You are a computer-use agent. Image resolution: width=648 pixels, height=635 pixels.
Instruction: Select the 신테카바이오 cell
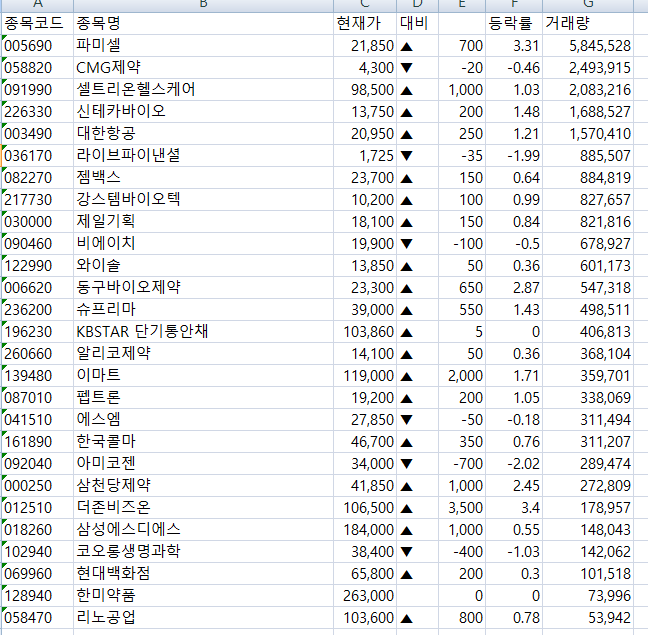click(203, 112)
